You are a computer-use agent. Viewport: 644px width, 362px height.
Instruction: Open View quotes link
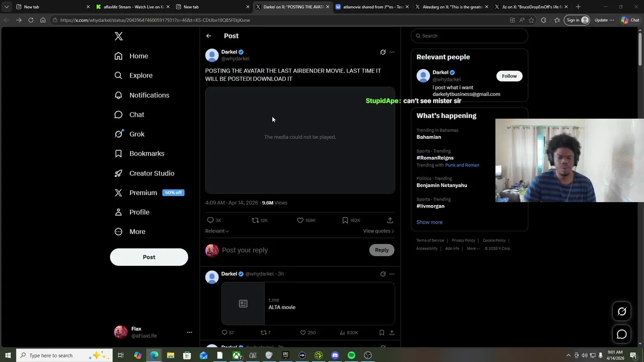tap(378, 231)
